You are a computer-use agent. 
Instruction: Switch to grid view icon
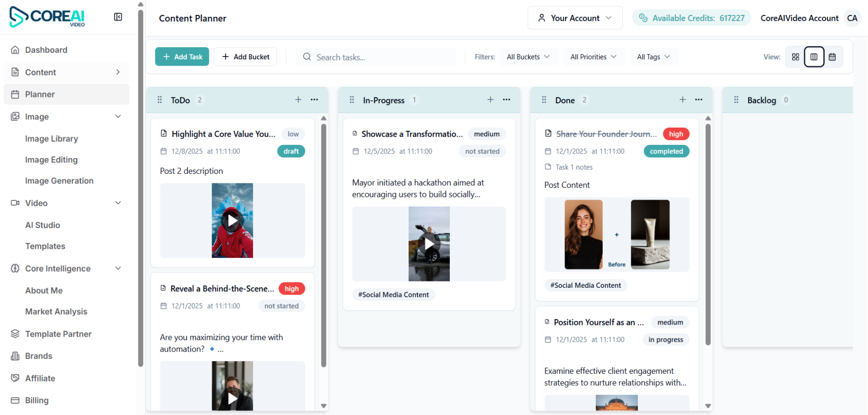795,57
